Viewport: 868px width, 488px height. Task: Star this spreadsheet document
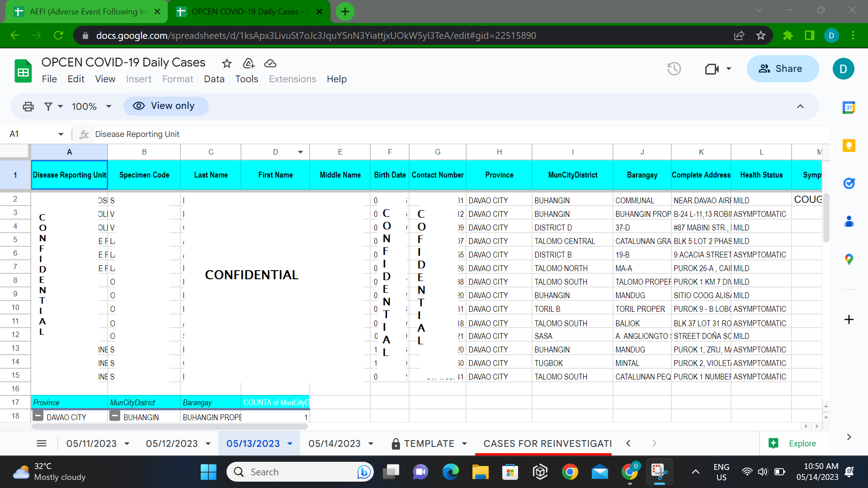(x=227, y=64)
